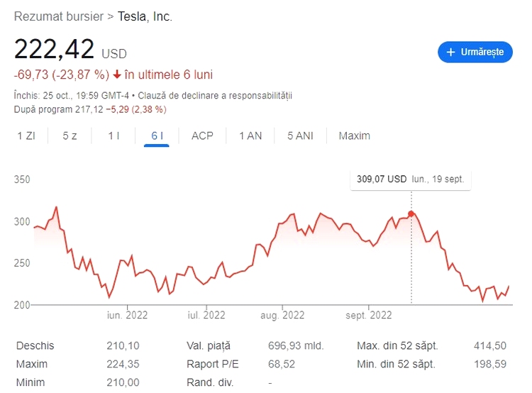Click the red data point on chart
This screenshot has height=393, width=532.
point(411,214)
